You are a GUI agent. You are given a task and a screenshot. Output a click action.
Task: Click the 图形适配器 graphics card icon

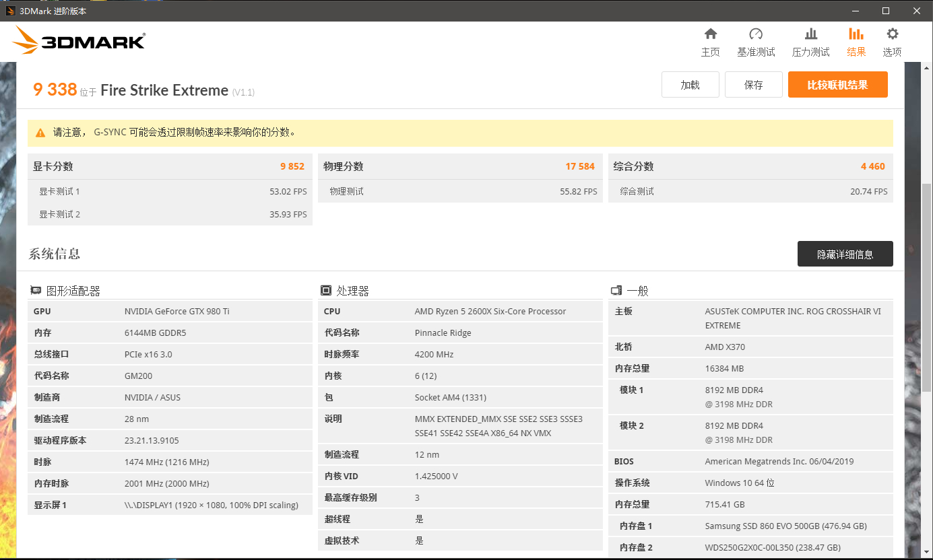click(36, 291)
